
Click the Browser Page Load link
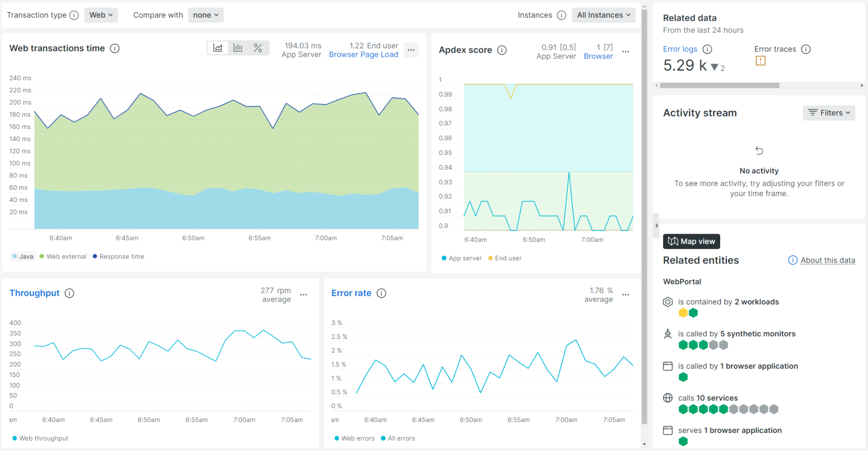[363, 54]
